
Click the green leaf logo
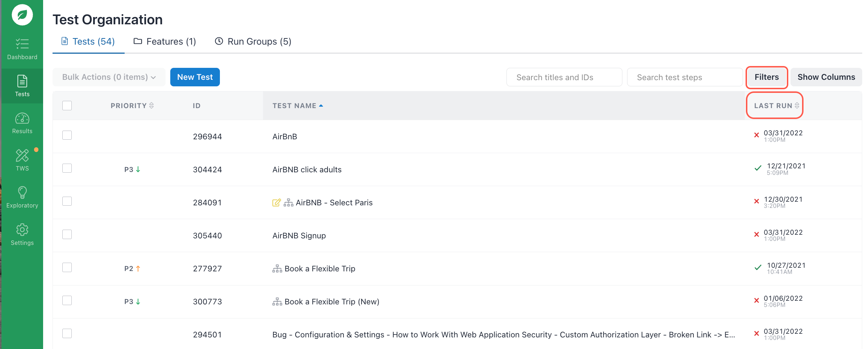click(x=22, y=15)
